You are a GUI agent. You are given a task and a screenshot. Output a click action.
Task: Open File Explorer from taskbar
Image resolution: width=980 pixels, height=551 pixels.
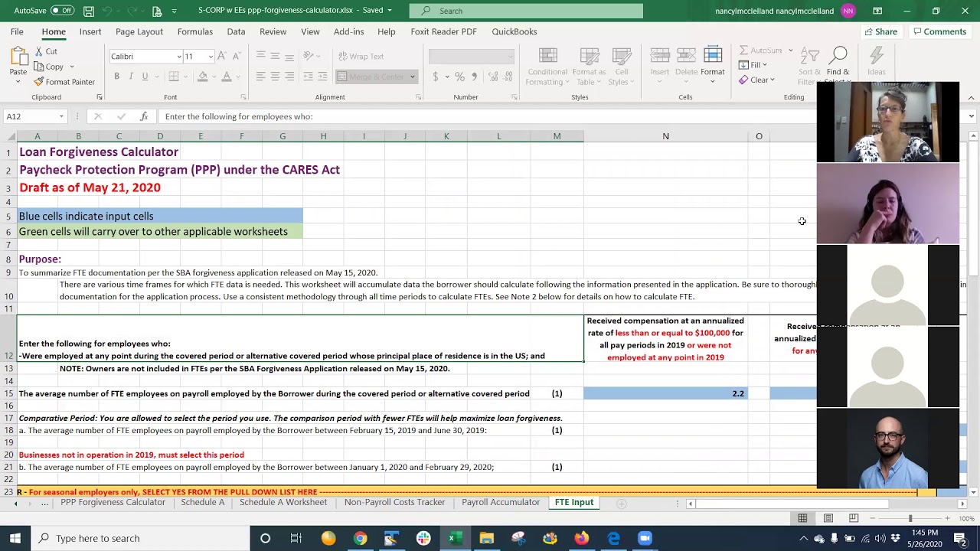click(x=487, y=538)
